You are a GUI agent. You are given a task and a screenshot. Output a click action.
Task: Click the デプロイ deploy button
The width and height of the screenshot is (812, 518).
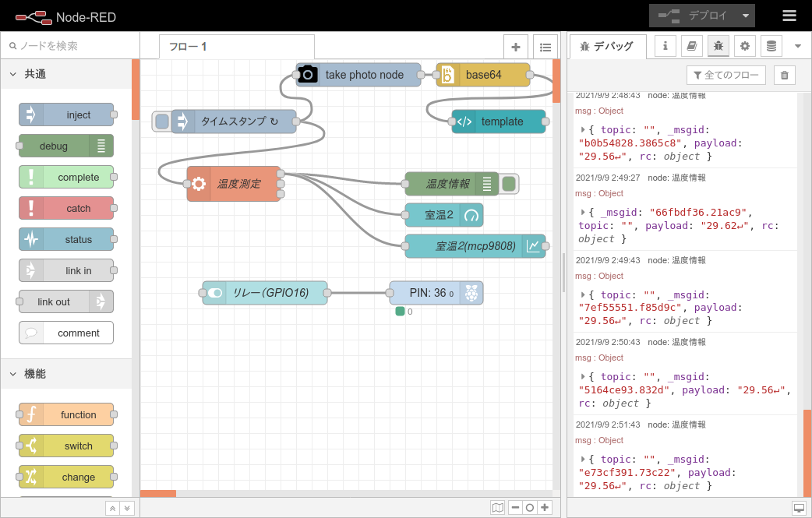tap(693, 16)
